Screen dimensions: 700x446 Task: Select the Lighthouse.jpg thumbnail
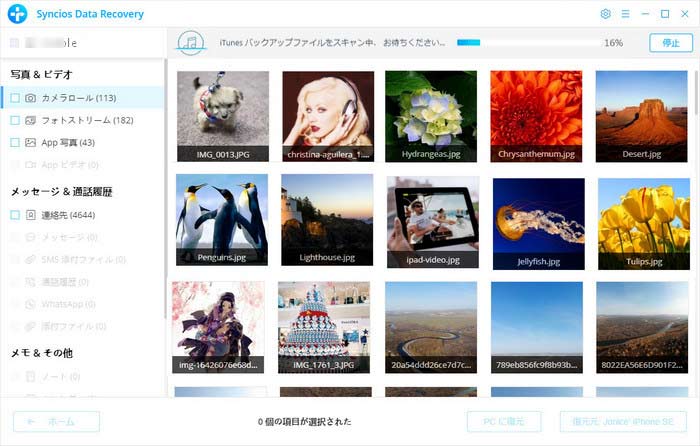coord(327,220)
